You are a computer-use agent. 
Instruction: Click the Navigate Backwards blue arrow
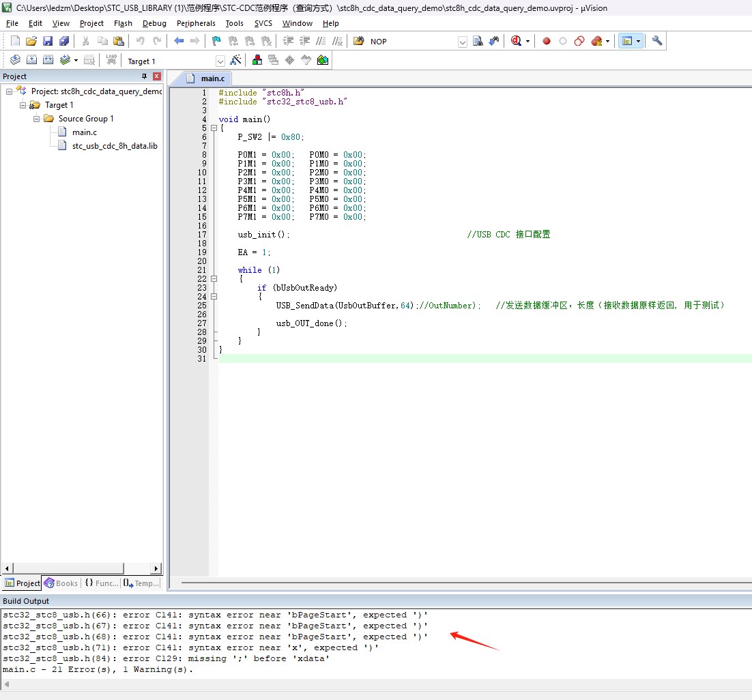[179, 41]
